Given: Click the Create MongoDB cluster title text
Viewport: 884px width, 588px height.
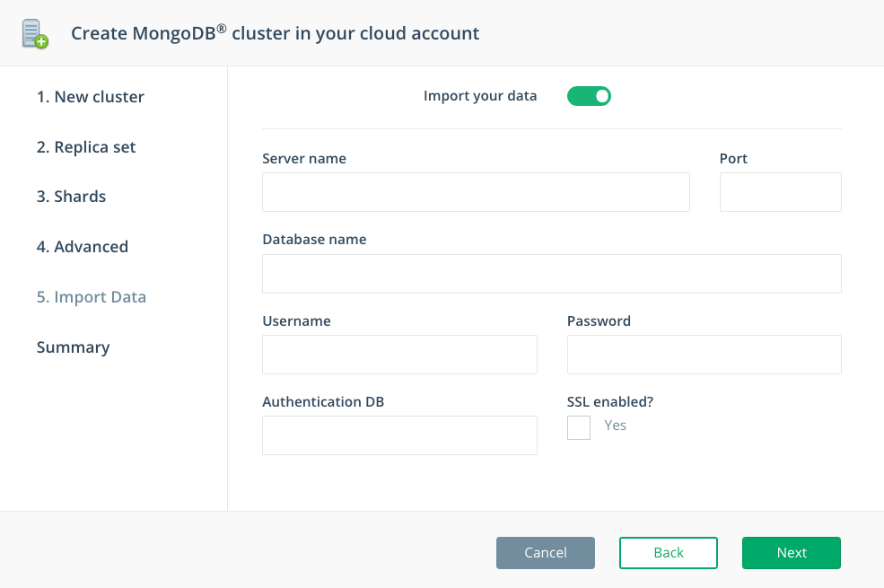Looking at the screenshot, I should pos(276,33).
